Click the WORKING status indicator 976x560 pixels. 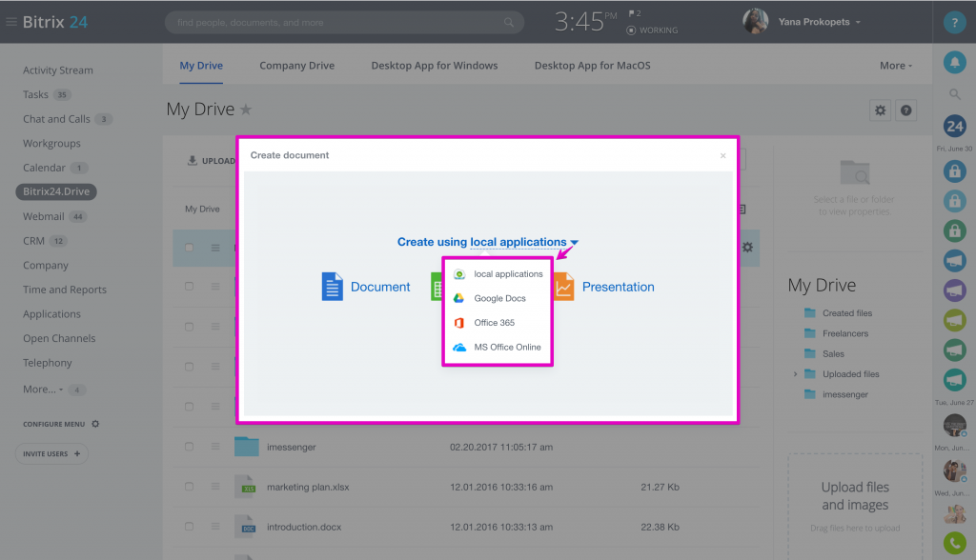(652, 30)
